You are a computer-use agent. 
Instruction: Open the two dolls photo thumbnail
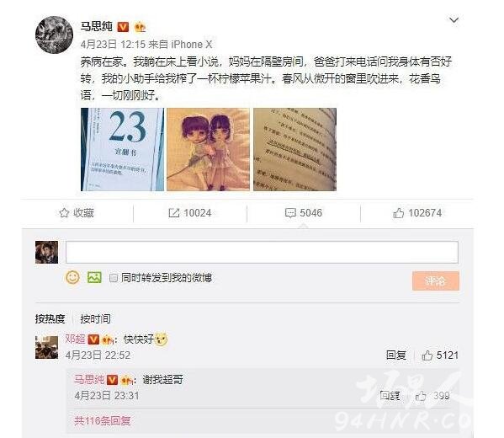coord(209,149)
